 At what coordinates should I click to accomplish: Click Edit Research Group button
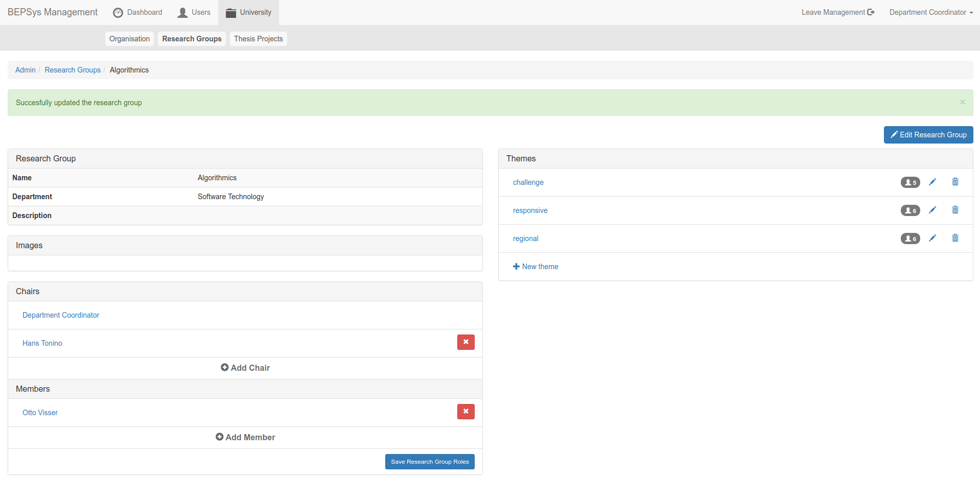[928, 135]
